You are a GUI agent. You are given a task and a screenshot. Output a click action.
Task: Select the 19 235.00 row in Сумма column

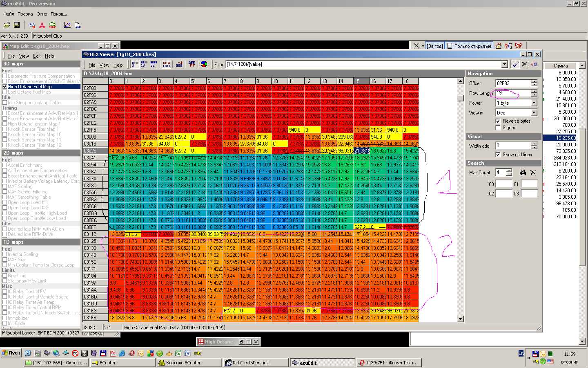pos(559,138)
